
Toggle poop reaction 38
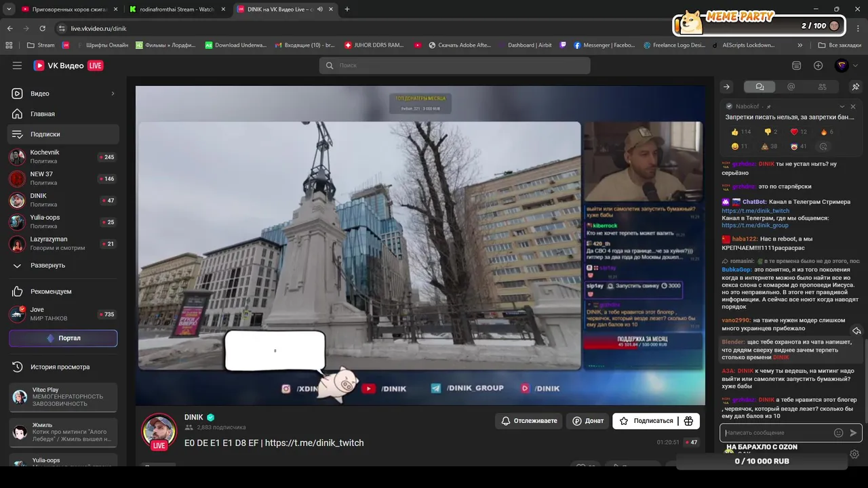[769, 146]
